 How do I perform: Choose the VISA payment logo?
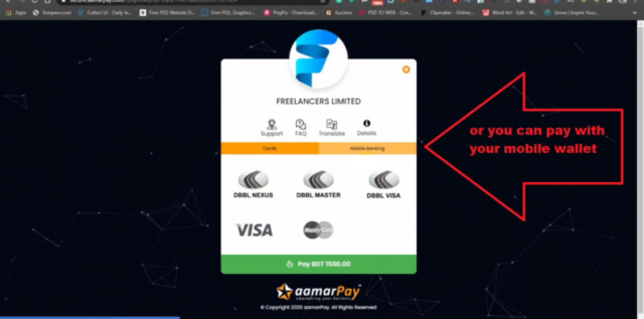pos(254,230)
